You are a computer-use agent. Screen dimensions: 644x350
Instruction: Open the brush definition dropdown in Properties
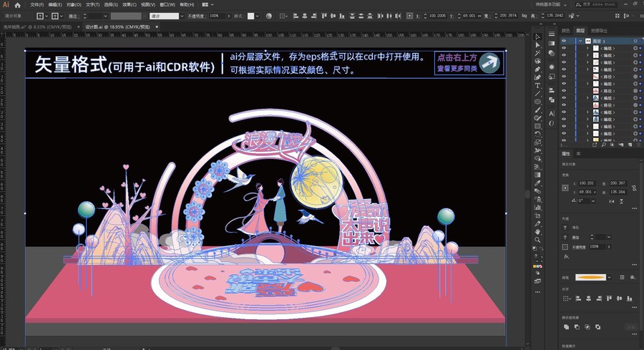click(609, 277)
